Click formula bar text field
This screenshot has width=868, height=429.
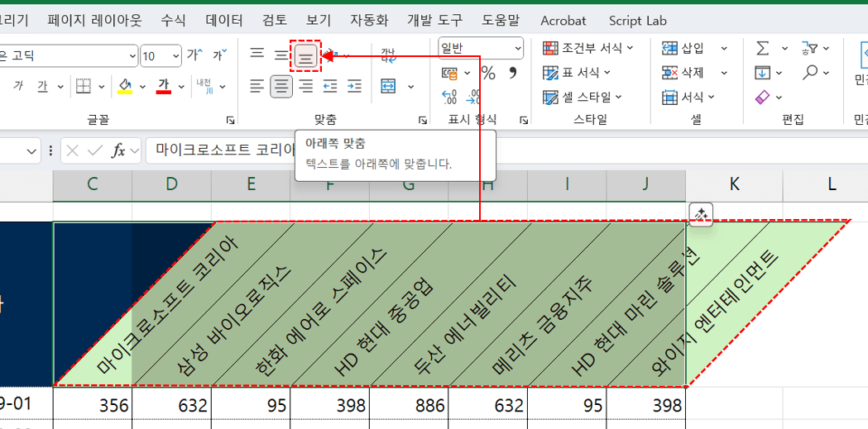coord(506,151)
